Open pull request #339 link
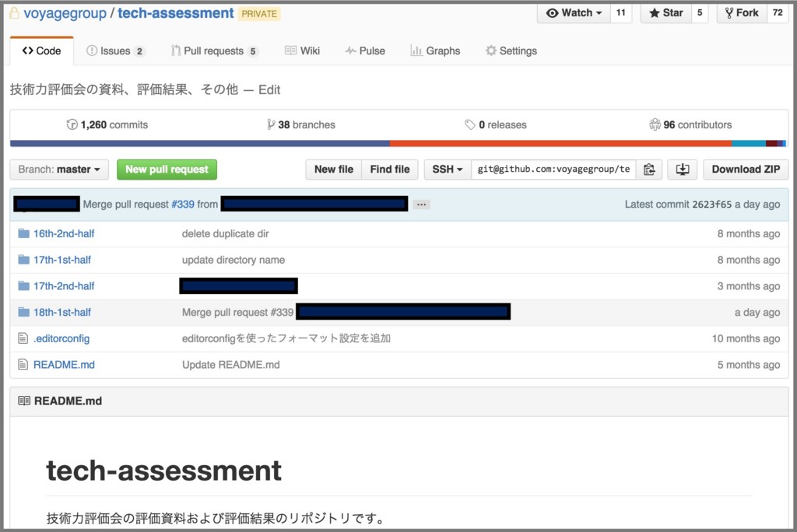The height and width of the screenshot is (532, 797). (x=183, y=205)
